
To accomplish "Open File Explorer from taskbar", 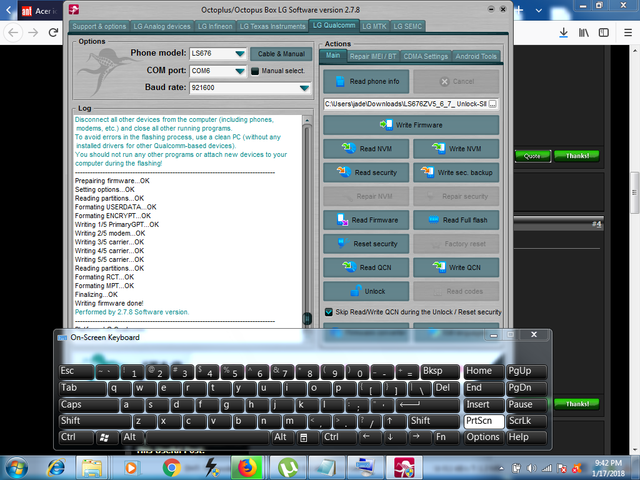I will [x=92, y=468].
